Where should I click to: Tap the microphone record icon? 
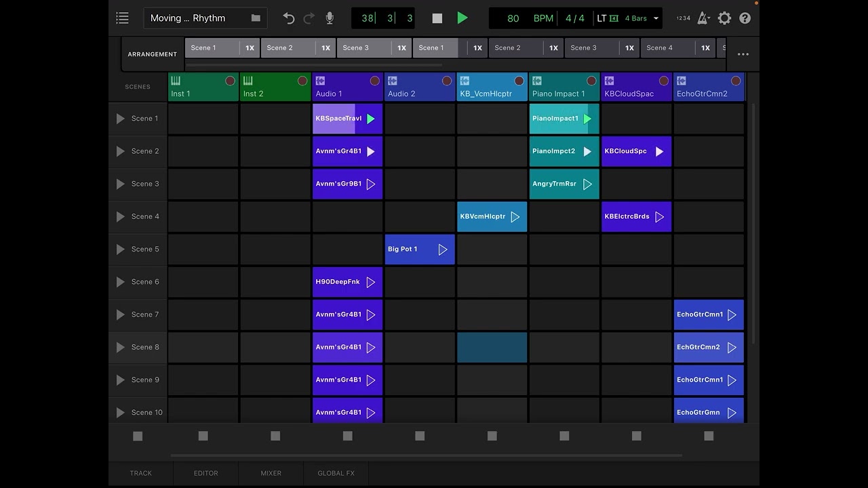click(330, 18)
